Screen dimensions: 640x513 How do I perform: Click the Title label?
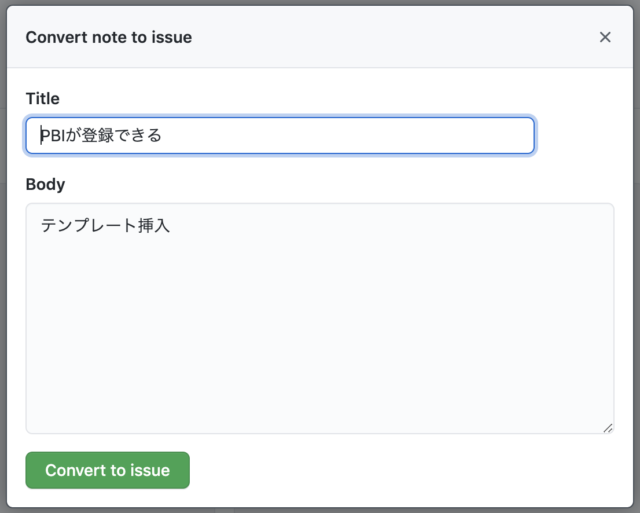pyautogui.click(x=42, y=99)
